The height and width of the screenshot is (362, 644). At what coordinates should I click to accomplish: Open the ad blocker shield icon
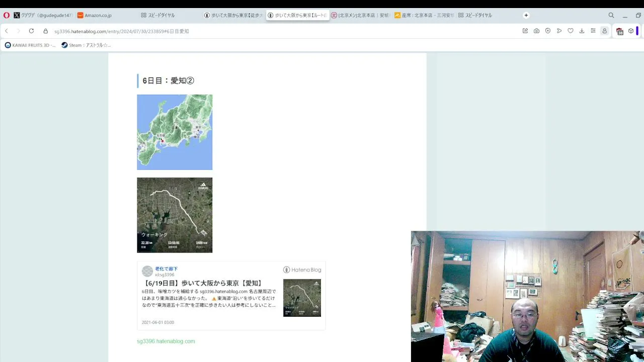548,31
